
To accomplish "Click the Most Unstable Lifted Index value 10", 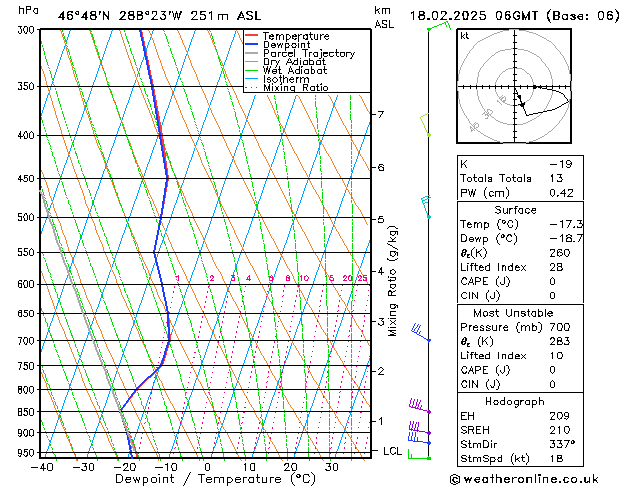I will pos(556,356).
